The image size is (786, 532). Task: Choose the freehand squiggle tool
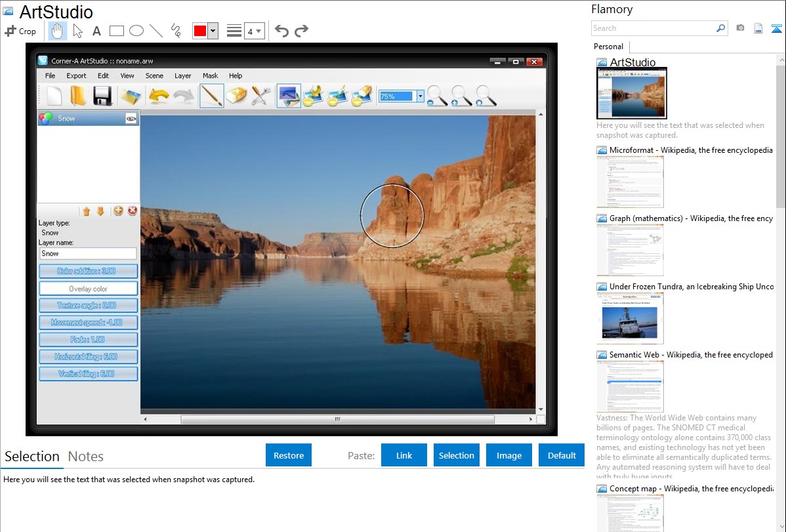[176, 31]
